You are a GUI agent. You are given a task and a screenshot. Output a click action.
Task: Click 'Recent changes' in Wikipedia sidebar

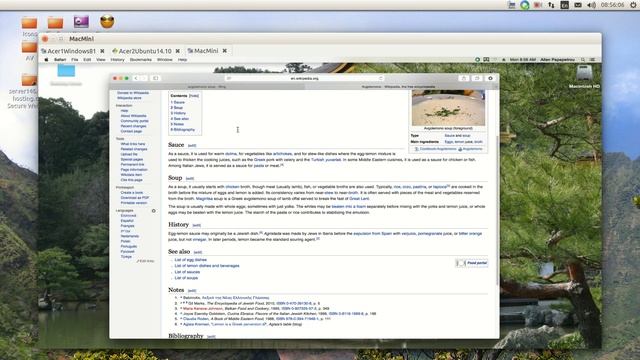coord(133,126)
